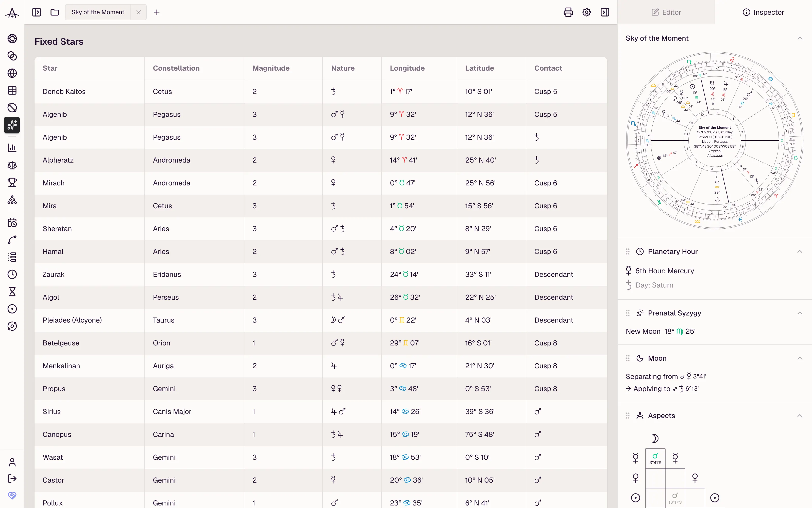Click the calendar clock icon in sidebar

tap(12, 223)
